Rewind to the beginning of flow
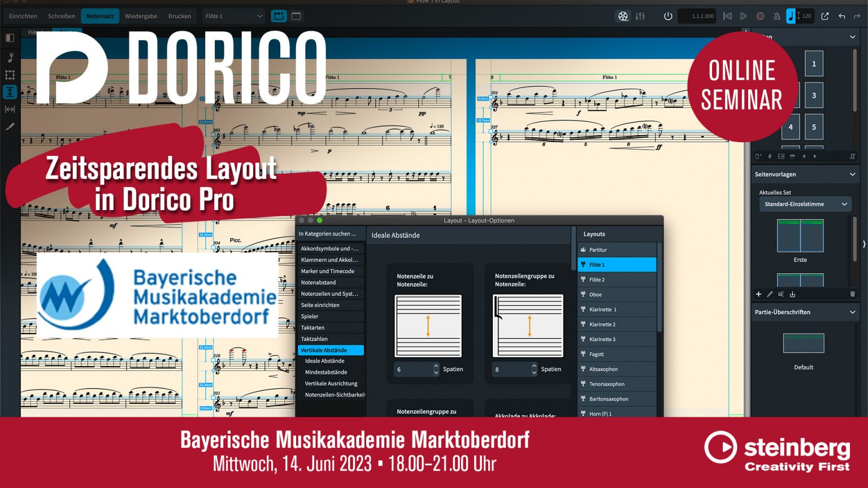 point(727,16)
